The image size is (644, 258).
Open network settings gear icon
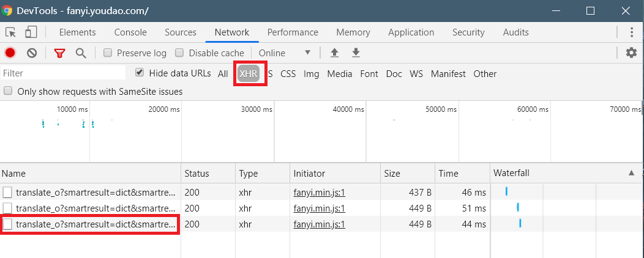(631, 53)
